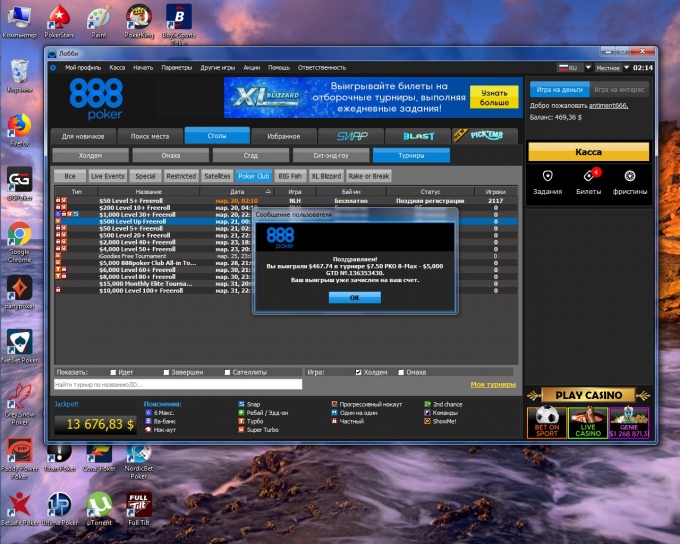Click the antiment666 username link
Screen dimensions: 680x544
tap(608, 105)
